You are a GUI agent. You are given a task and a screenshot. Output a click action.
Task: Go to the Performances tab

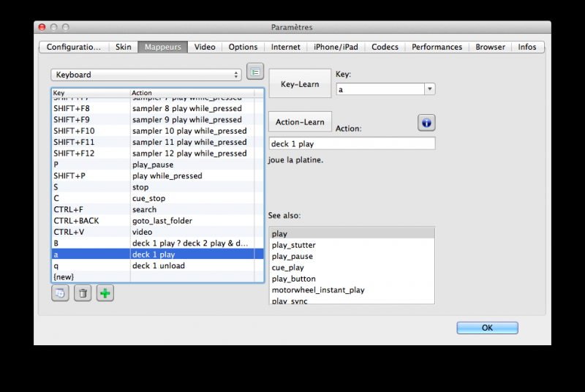(437, 47)
